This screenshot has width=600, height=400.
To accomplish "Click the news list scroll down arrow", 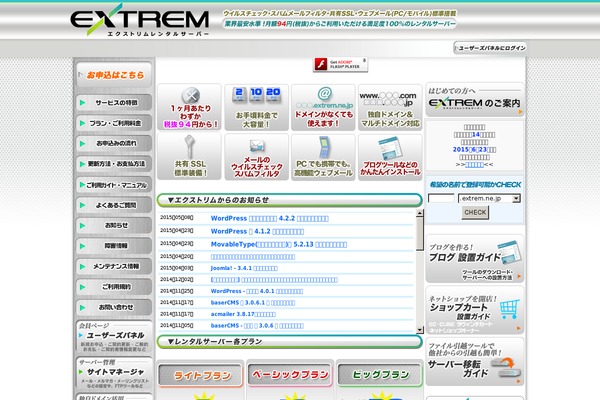I will [x=420, y=330].
